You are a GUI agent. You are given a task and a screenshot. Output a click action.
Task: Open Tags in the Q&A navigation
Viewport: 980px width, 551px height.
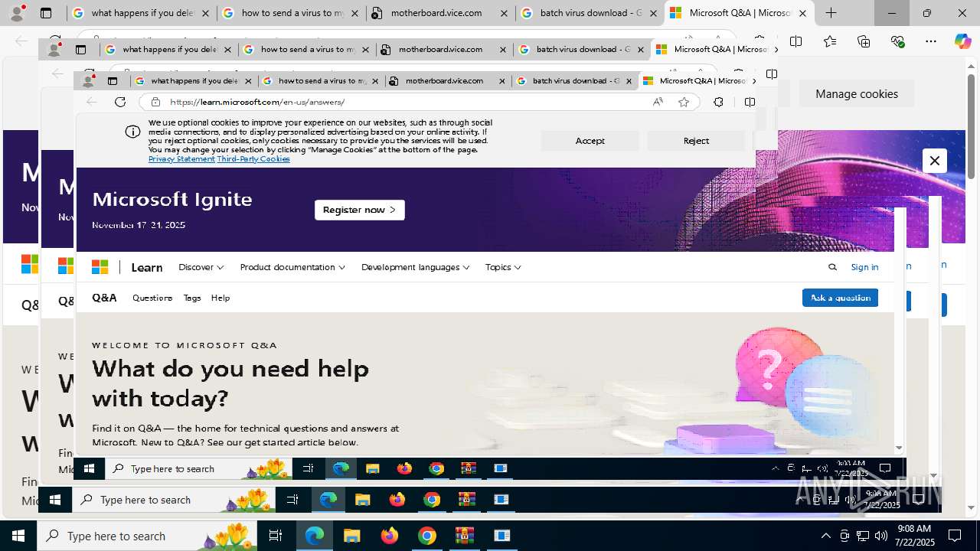192,298
